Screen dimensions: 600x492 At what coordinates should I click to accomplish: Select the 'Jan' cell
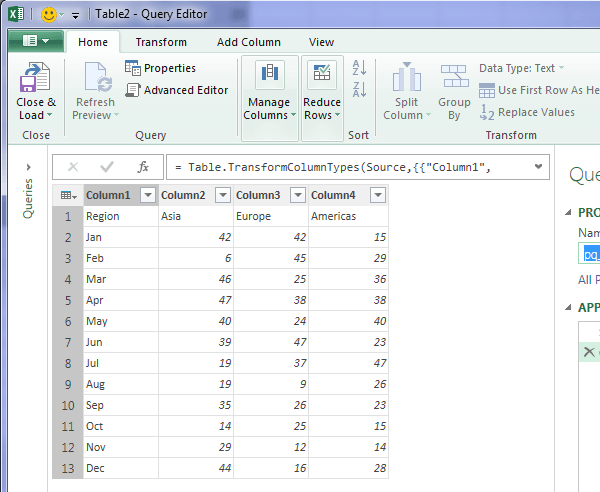tap(121, 237)
